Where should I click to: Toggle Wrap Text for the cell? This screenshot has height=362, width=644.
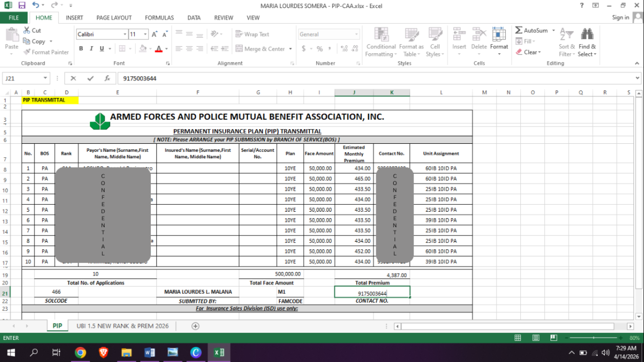(x=252, y=34)
